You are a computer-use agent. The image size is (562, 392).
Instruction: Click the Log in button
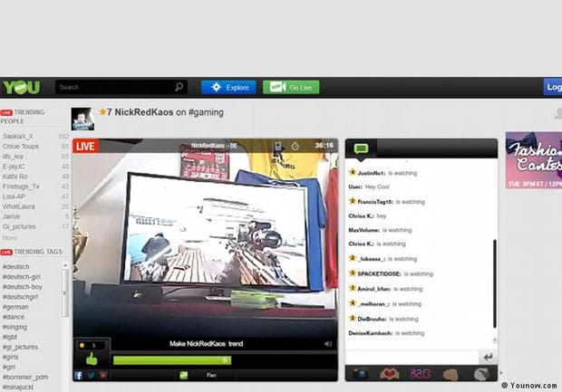pos(553,87)
